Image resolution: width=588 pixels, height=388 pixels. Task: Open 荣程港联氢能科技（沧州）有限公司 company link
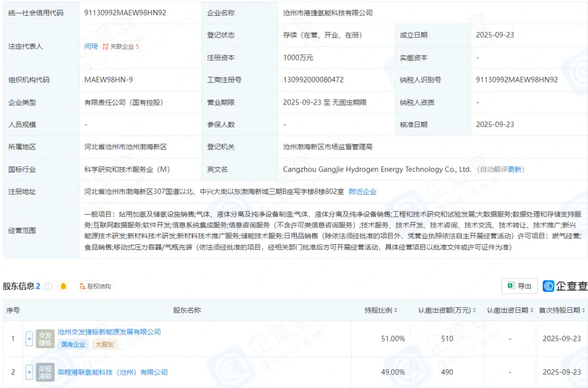tap(112, 372)
